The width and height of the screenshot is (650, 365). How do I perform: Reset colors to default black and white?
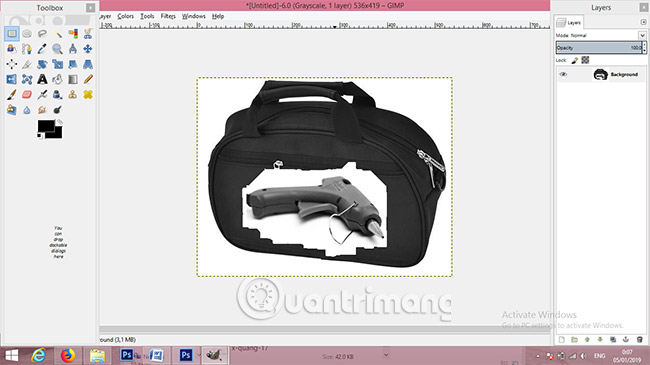click(x=40, y=136)
